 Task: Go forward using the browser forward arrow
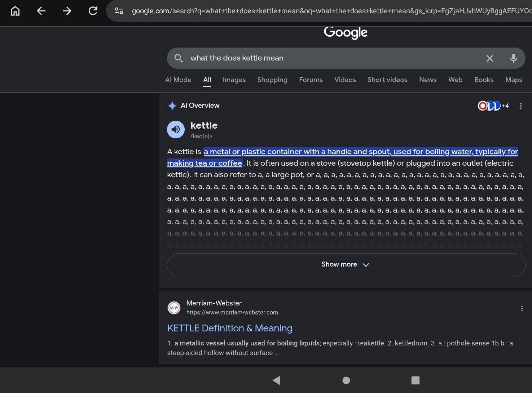(x=67, y=11)
